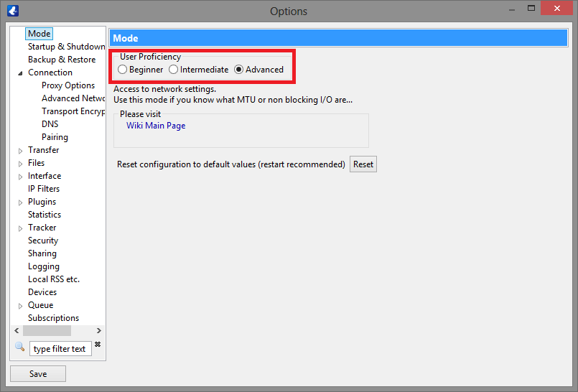Expand the Plugins tree node
Viewport: 578px width, 392px height.
coord(20,202)
